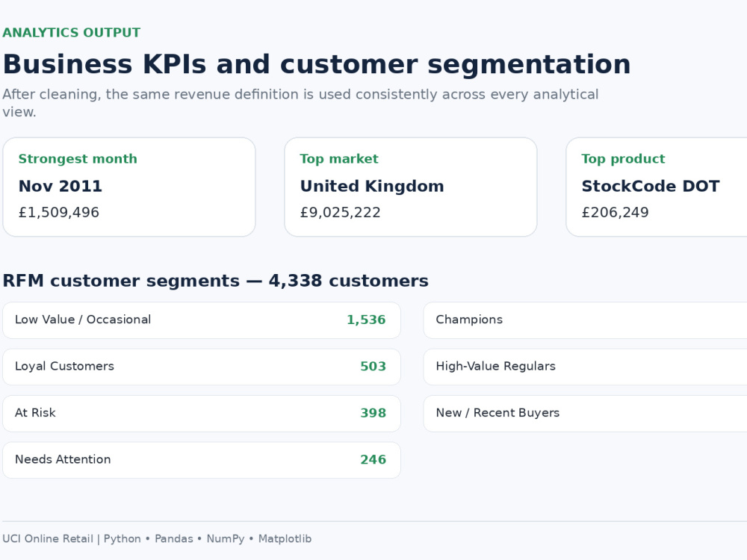Click the 503 customer count
The height and width of the screenshot is (560, 747).
pyautogui.click(x=373, y=366)
